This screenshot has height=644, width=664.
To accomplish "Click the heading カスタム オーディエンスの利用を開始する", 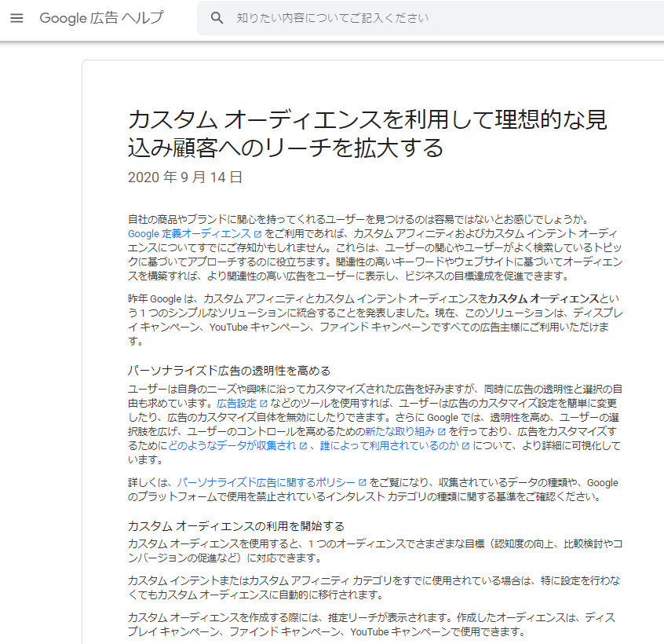I will (236, 526).
